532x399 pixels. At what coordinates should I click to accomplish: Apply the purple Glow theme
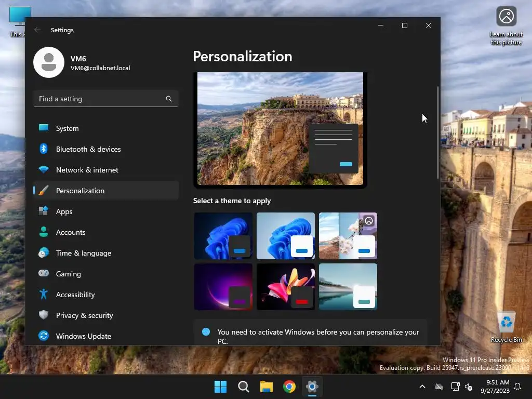(223, 287)
